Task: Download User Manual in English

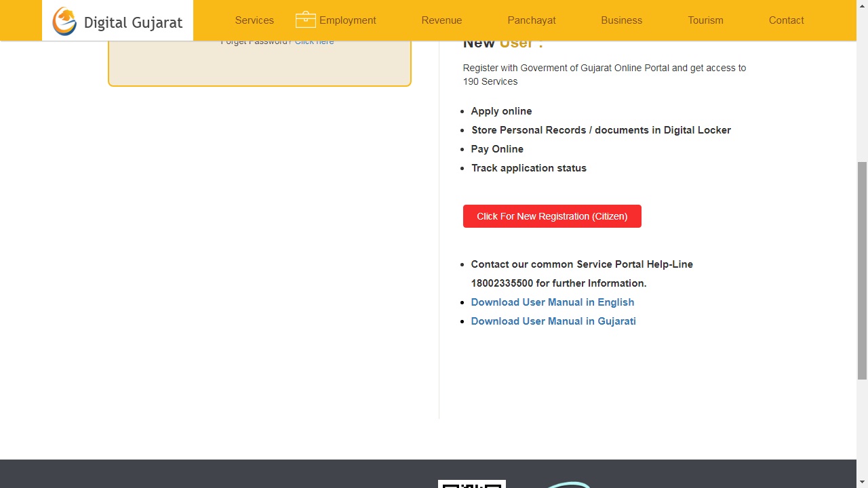Action: click(x=552, y=302)
